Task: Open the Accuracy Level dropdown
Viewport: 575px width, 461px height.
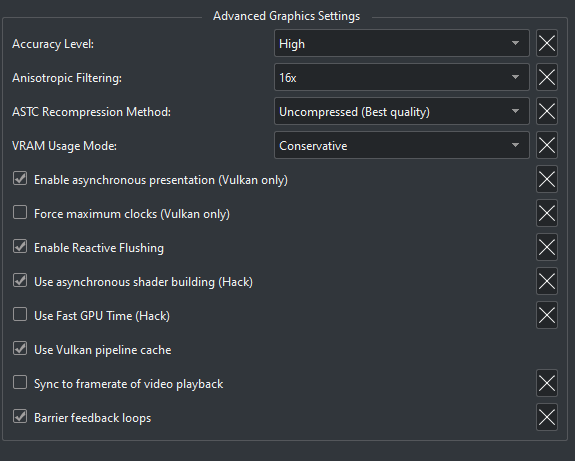Action: [402, 43]
